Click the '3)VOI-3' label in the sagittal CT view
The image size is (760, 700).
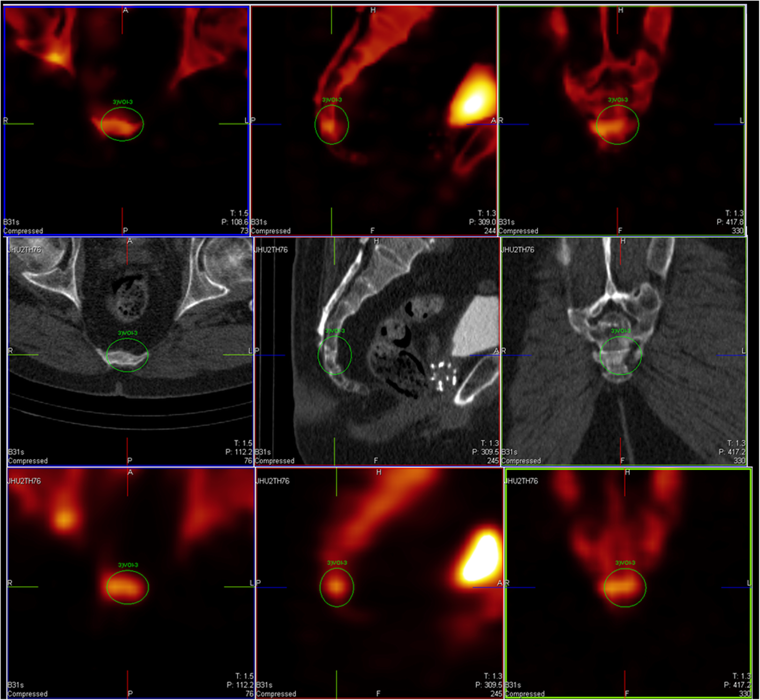(335, 331)
